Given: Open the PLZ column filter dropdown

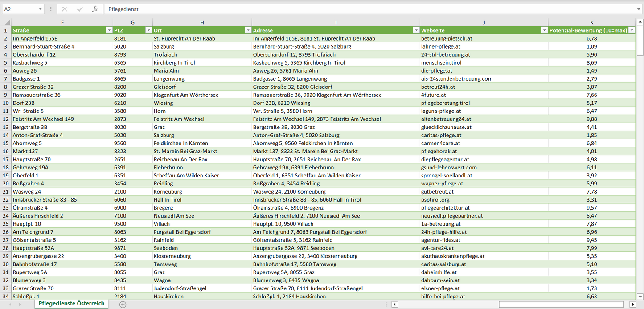Looking at the screenshot, I should [x=148, y=30].
